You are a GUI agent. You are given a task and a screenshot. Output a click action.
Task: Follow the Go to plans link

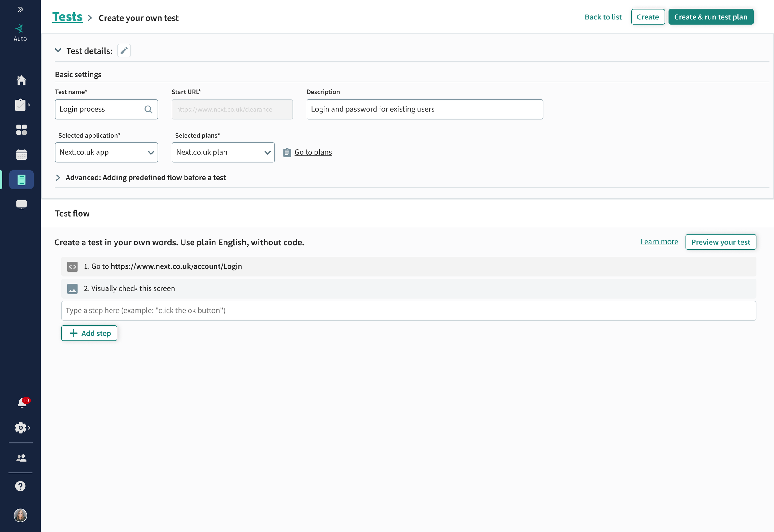313,152
